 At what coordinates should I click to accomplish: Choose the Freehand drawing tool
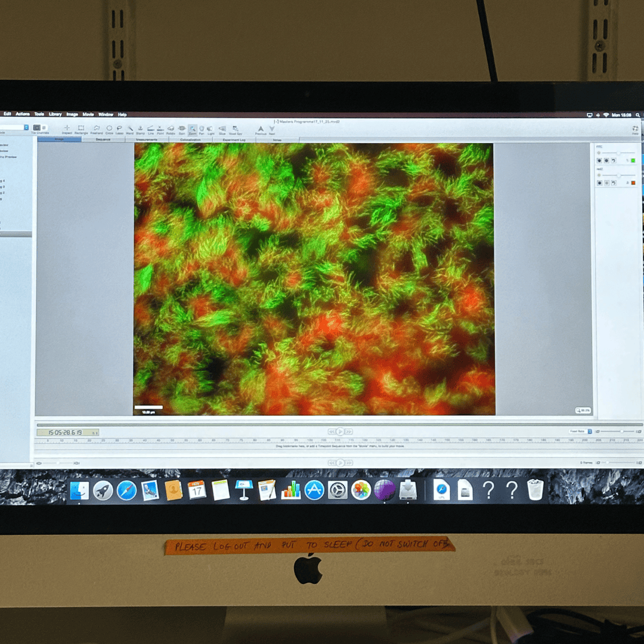pos(96,129)
